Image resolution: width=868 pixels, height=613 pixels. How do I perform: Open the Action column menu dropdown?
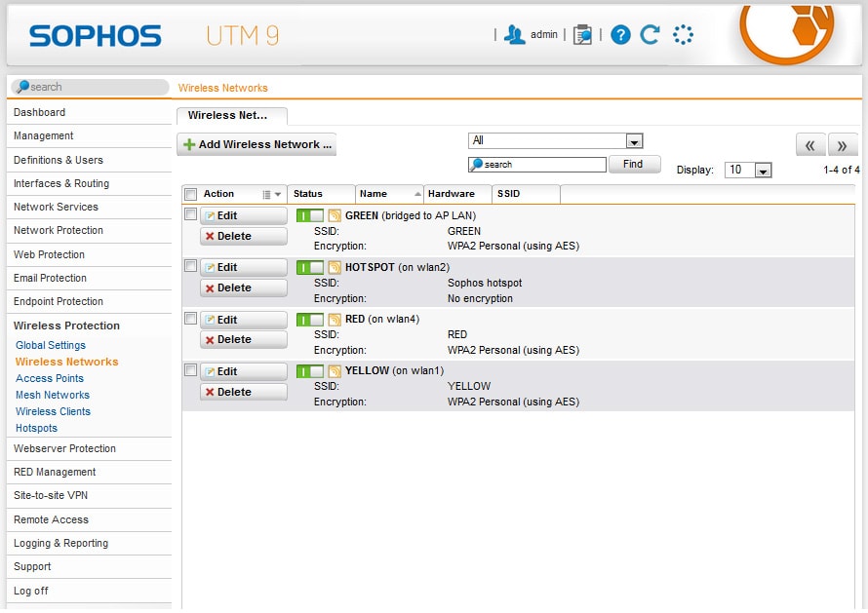(x=272, y=194)
